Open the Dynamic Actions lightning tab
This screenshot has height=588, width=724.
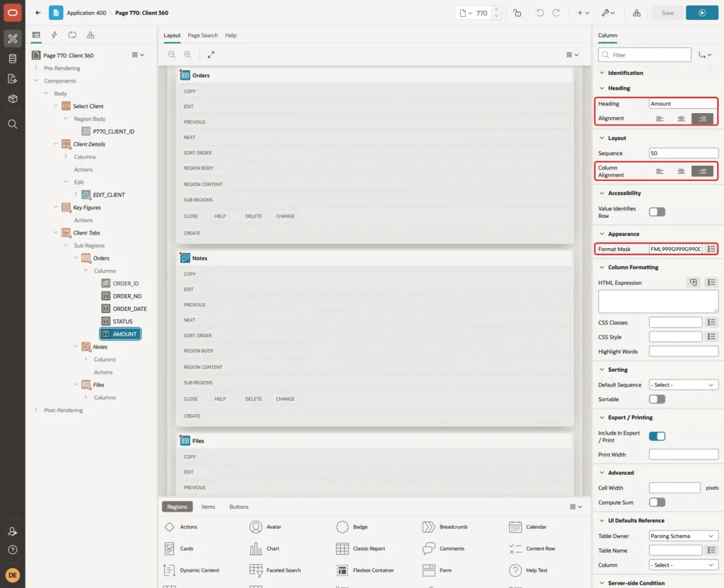tap(54, 35)
